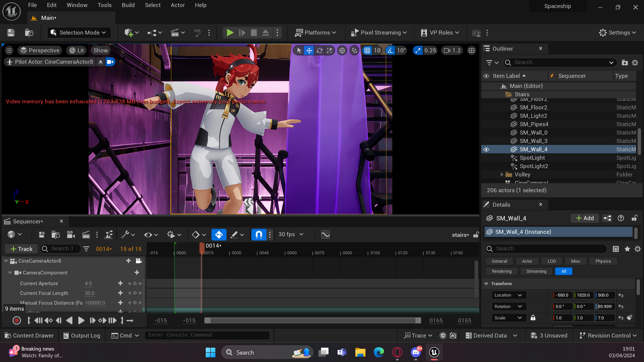Toggle scale snapping icon next to 0.25
This screenshot has width=644, height=362.
point(417,50)
